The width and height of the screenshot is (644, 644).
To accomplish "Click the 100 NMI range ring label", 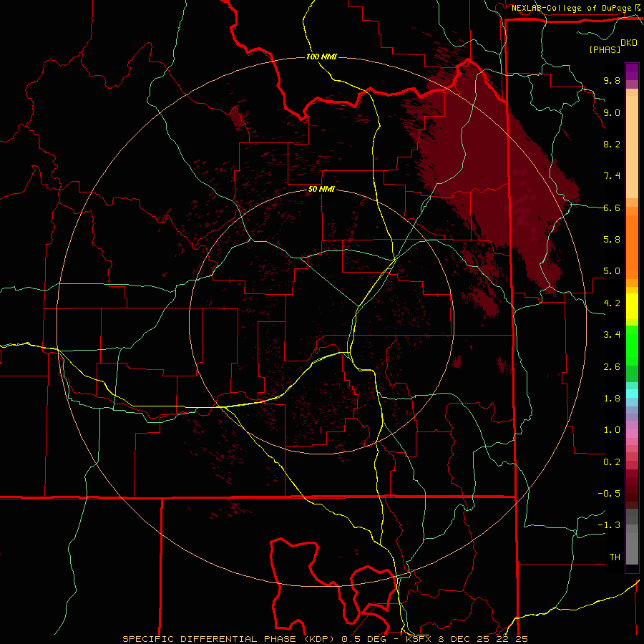I will click(321, 57).
